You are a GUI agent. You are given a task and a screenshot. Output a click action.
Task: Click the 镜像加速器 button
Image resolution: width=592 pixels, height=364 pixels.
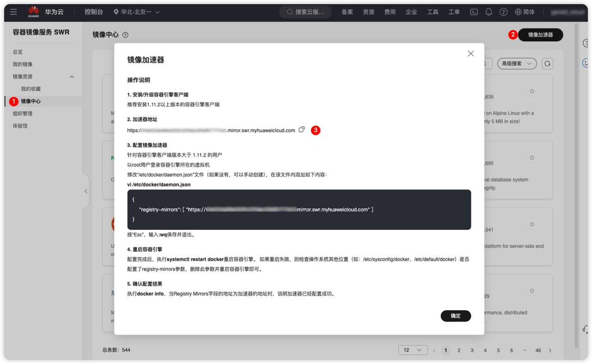click(x=540, y=35)
